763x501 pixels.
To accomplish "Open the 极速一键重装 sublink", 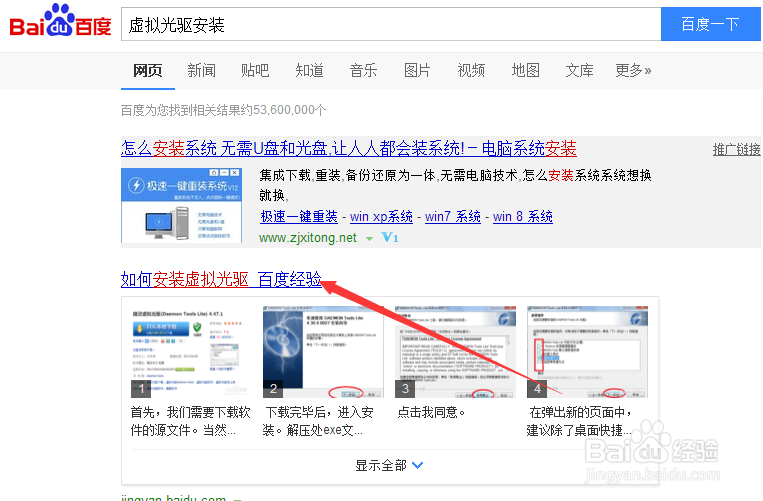I will pos(299,216).
